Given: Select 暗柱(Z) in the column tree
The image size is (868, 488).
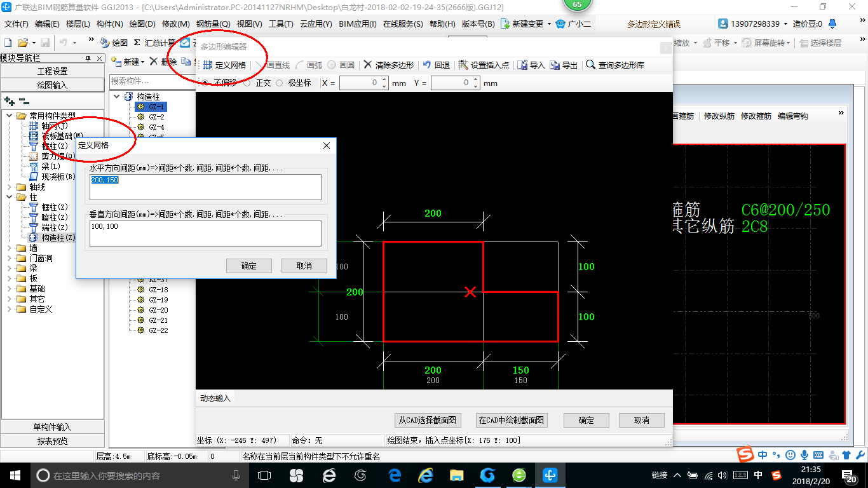Looking at the screenshot, I should (48, 217).
